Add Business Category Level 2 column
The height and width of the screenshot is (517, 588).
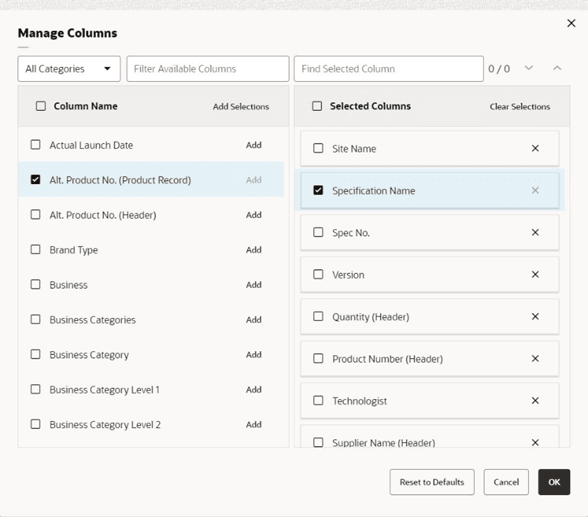point(254,424)
